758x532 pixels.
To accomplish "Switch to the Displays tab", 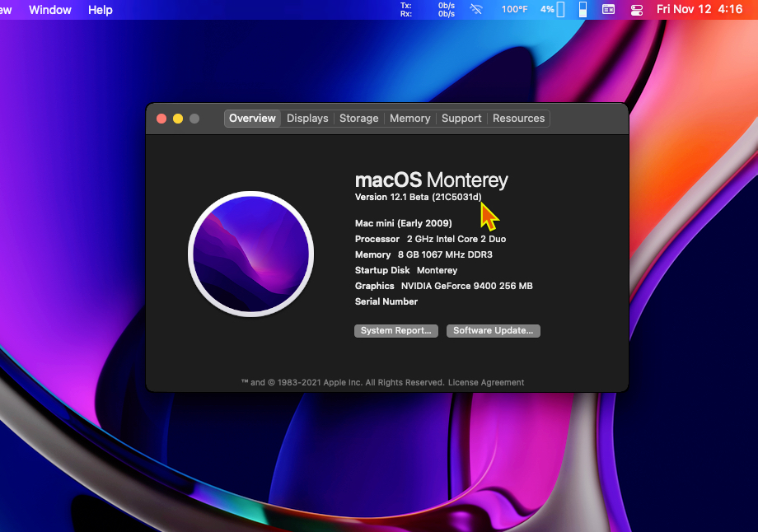I will tap(307, 119).
